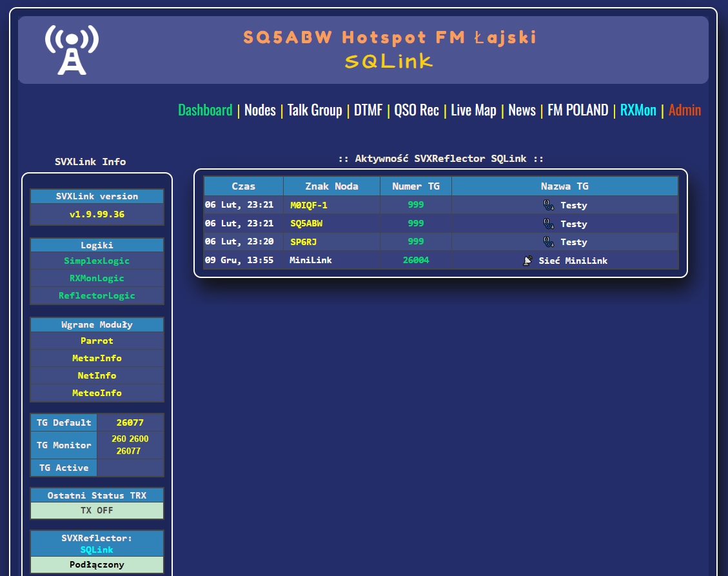Go to the Nodes page
This screenshot has height=576, width=728.
tap(260, 110)
